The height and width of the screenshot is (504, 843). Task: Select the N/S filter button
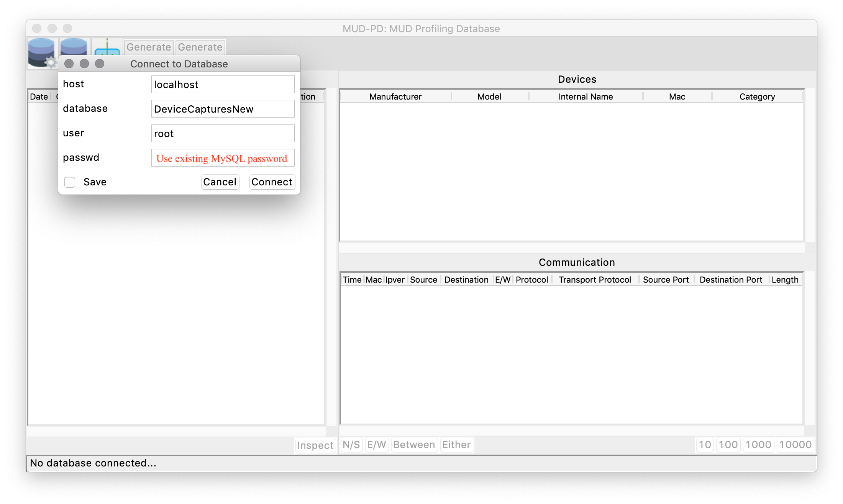pyautogui.click(x=351, y=445)
